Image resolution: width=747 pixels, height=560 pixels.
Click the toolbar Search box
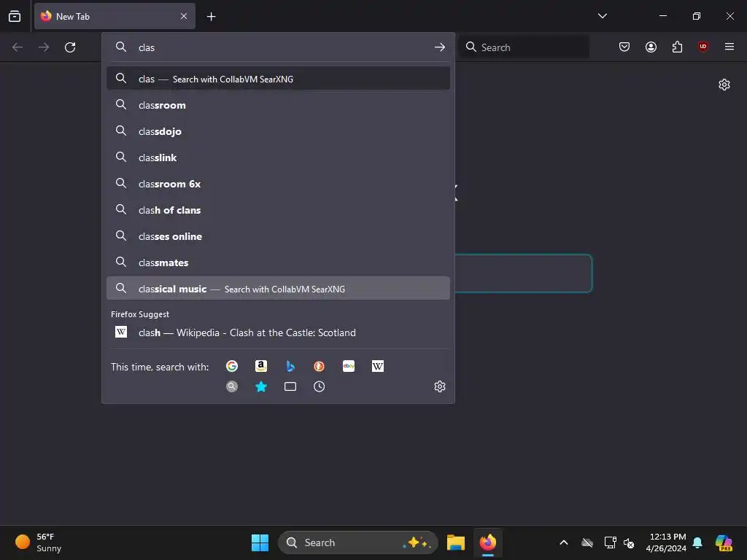[x=524, y=47]
